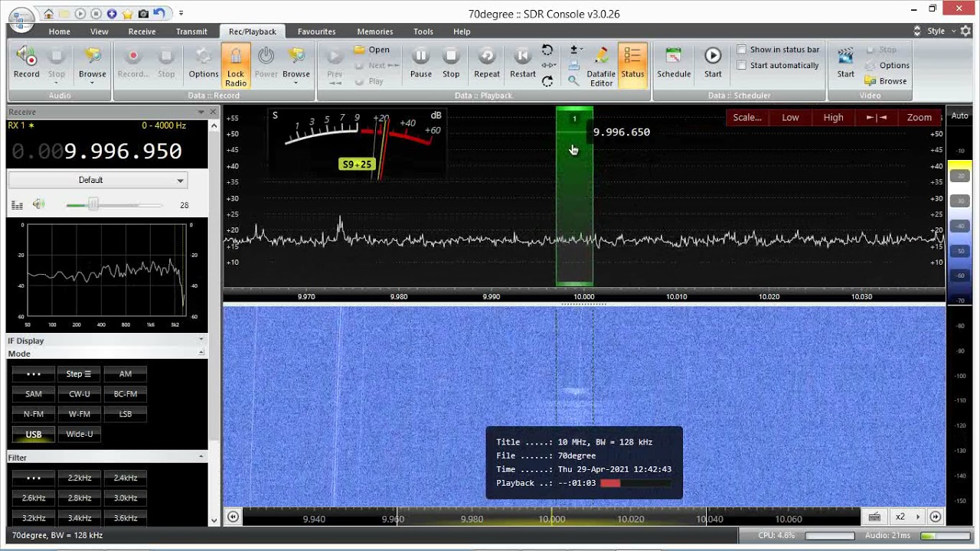This screenshot has width=980, height=551.
Task: Open Video Options
Action: coord(887,66)
